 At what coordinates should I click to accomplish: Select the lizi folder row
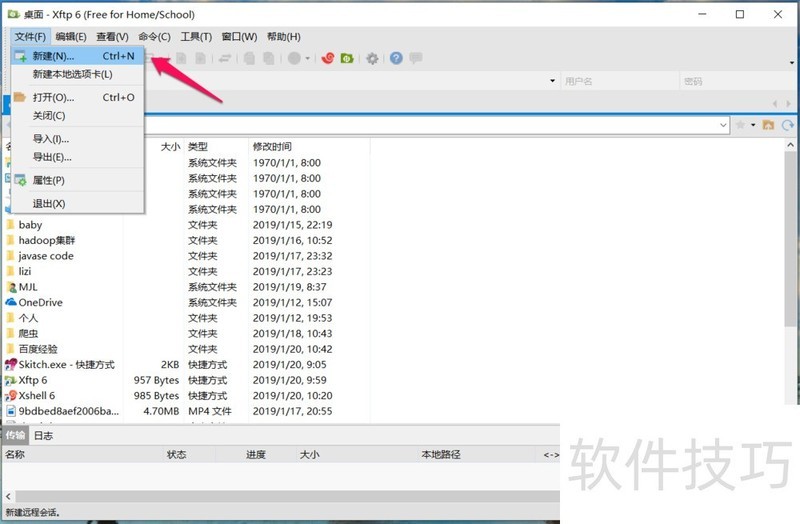pyautogui.click(x=187, y=271)
